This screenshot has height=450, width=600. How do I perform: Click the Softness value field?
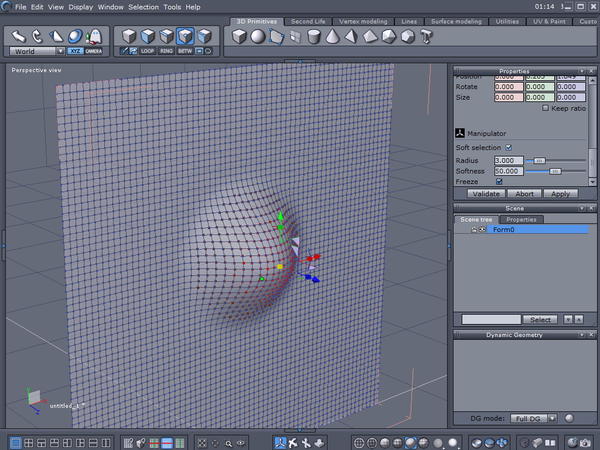[x=508, y=171]
